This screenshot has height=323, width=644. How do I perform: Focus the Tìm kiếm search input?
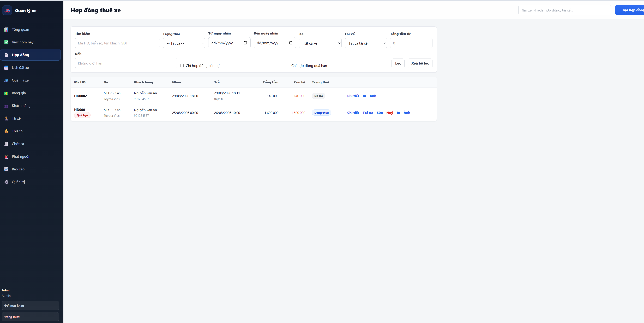[x=117, y=43]
